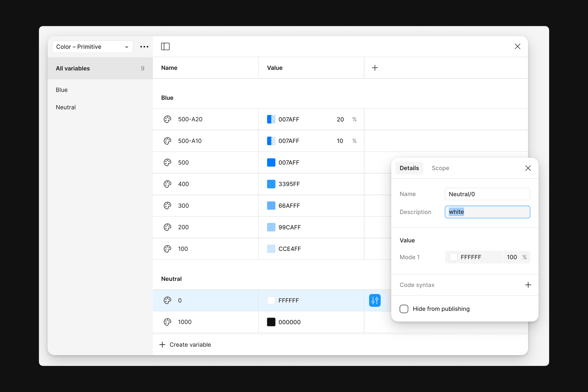Open the Color – Primitive collection dropdown

pos(92,47)
